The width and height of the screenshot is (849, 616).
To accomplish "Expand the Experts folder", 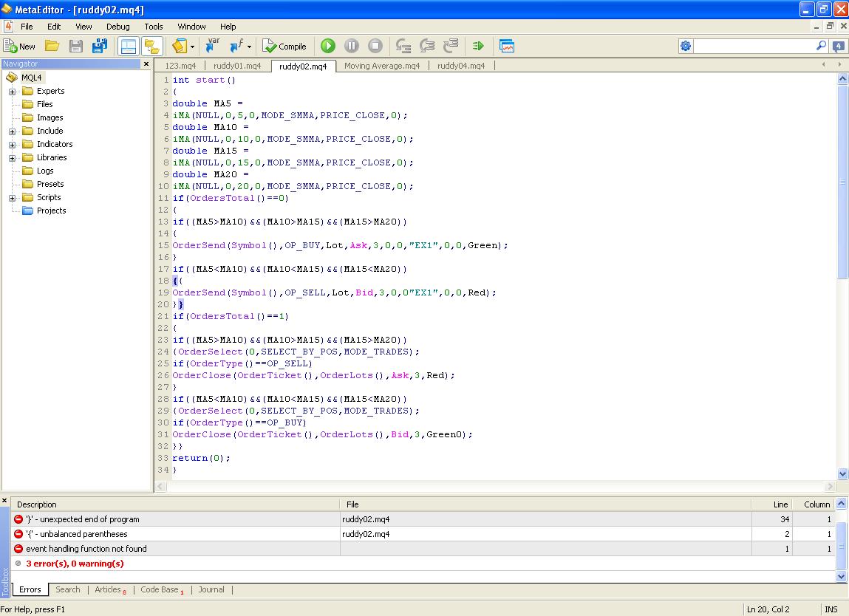I will click(12, 92).
